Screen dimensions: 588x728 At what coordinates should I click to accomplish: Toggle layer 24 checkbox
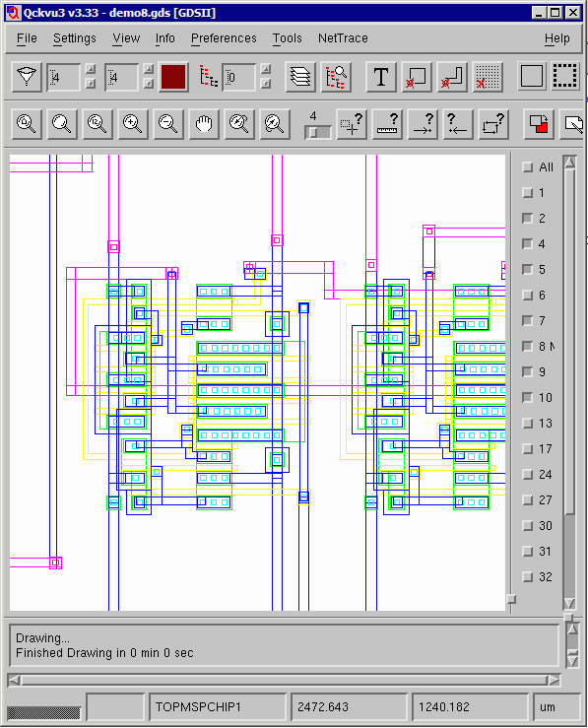[x=528, y=475]
